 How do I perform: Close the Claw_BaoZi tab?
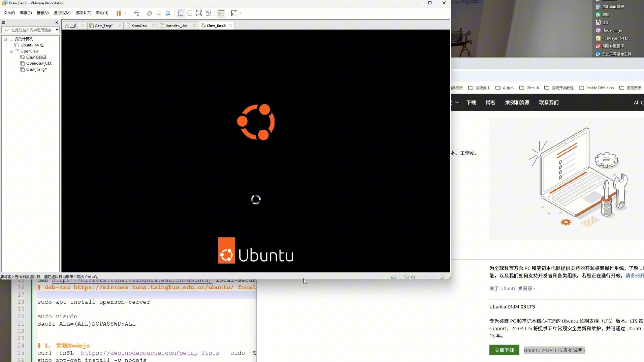click(231, 26)
